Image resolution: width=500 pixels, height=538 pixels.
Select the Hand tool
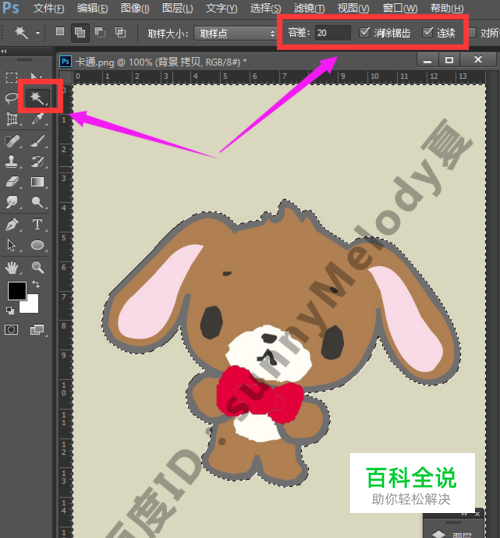[12, 267]
